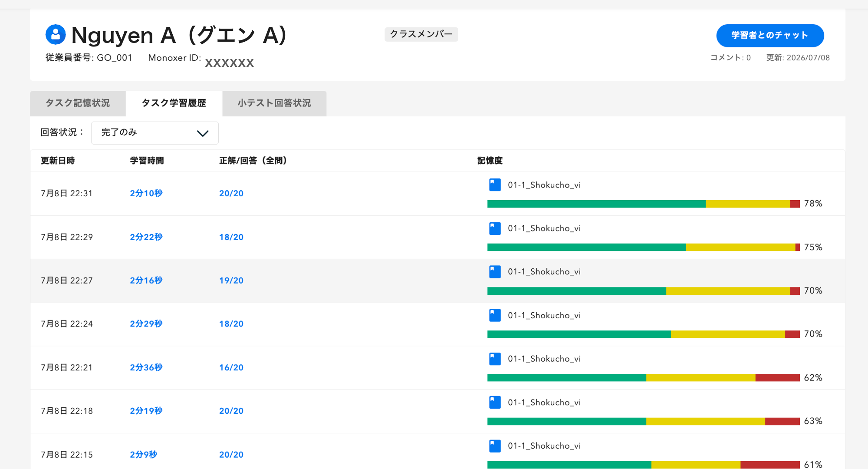The height and width of the screenshot is (469, 868).
Task: Click the 更新: 2026/07/08 date
Action: pos(798,58)
